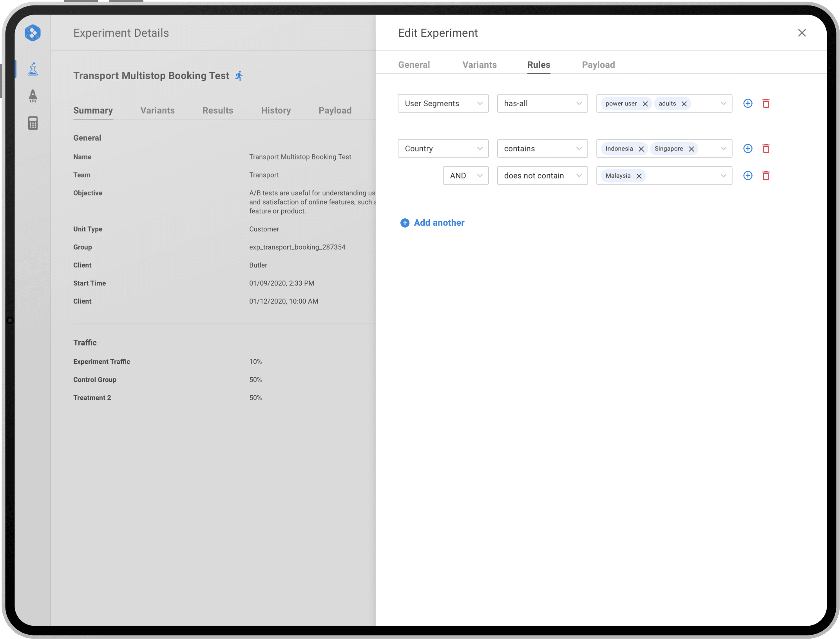Open Summary tab in Experiment Details
The width and height of the screenshot is (840, 639).
click(93, 110)
